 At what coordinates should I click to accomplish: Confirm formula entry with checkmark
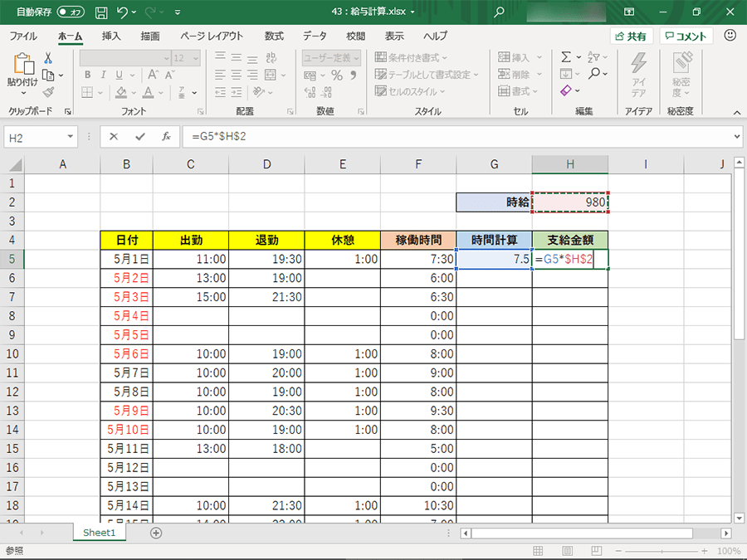tap(140, 137)
